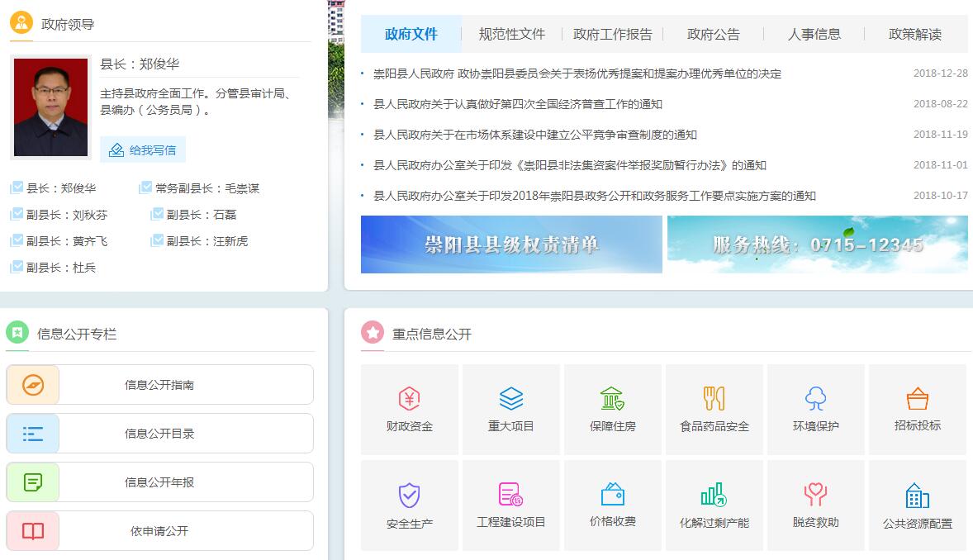This screenshot has width=973, height=560.
Task: Open the 信息公开目录 button
Action: coord(159,434)
